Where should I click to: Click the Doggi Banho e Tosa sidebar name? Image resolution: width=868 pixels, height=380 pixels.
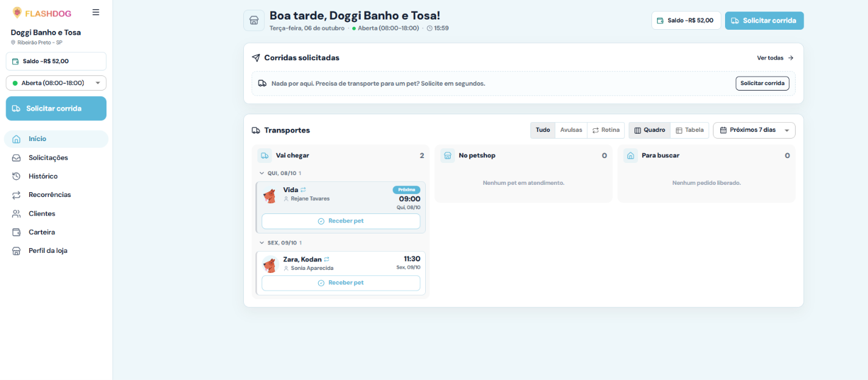click(46, 32)
